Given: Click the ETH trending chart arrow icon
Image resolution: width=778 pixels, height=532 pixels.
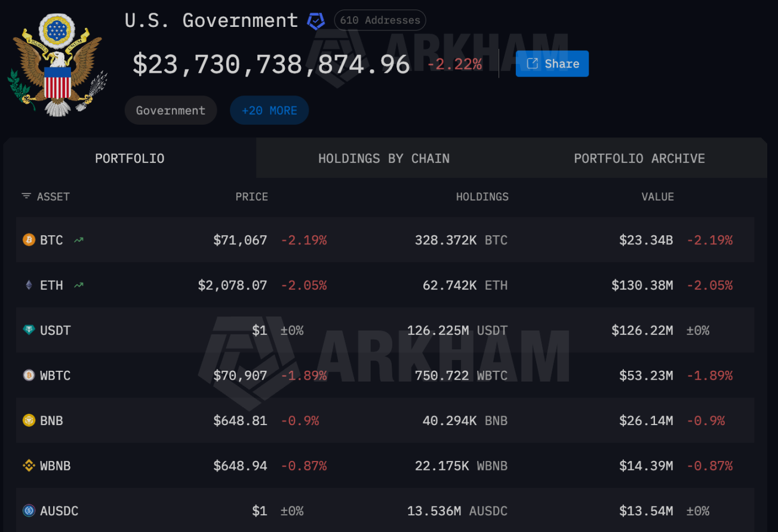Looking at the screenshot, I should 78,285.
